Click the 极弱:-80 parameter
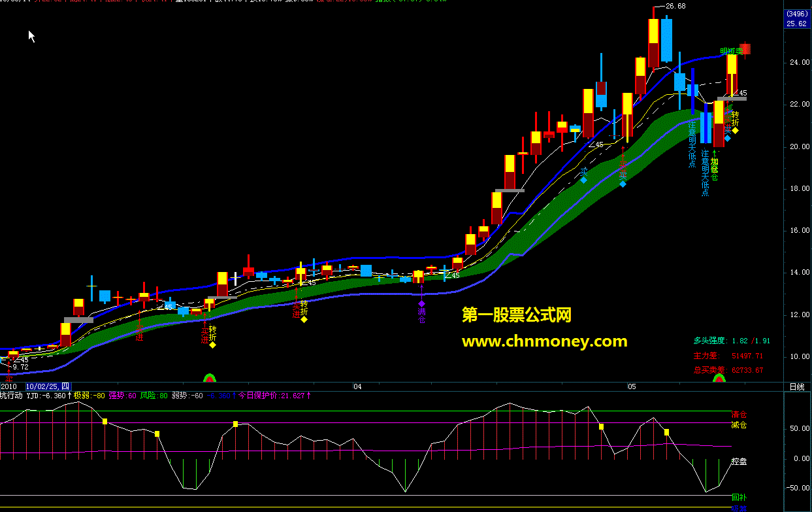 89,396
